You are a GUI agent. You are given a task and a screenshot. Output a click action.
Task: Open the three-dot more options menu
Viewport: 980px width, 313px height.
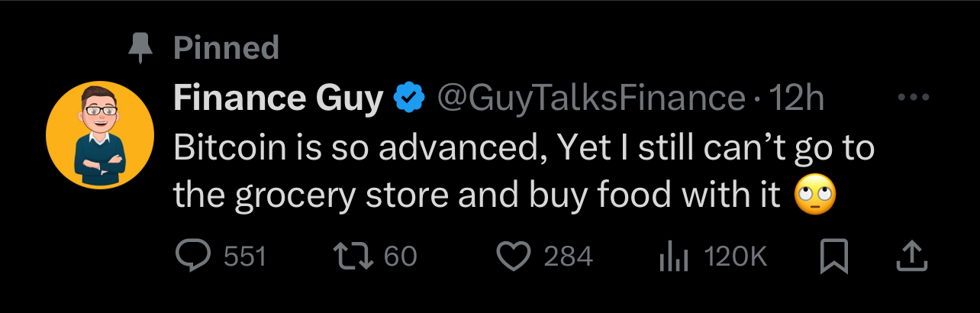point(912,98)
